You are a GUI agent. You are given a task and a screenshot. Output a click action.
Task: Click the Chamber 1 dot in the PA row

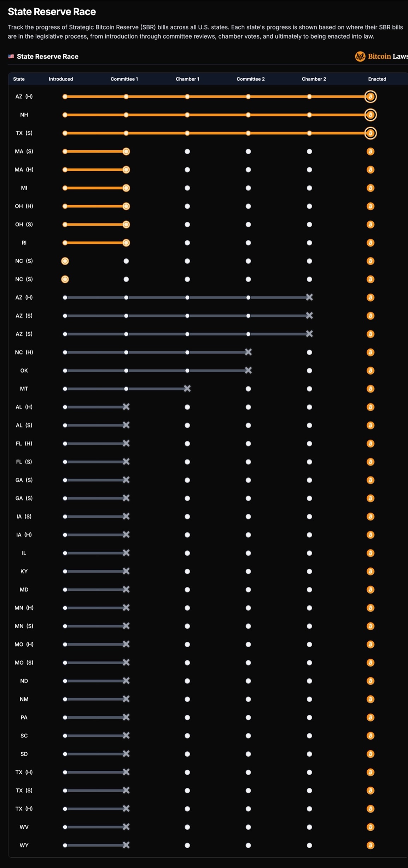click(x=187, y=717)
